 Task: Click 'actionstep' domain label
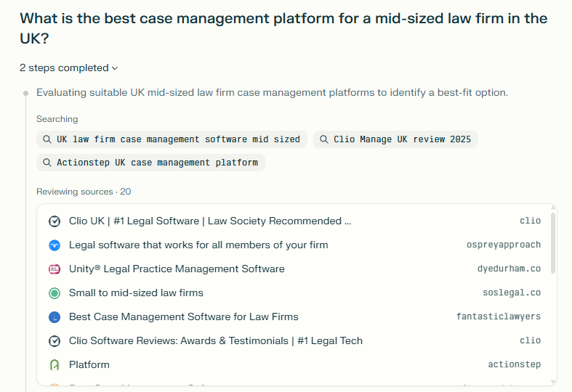(x=515, y=364)
